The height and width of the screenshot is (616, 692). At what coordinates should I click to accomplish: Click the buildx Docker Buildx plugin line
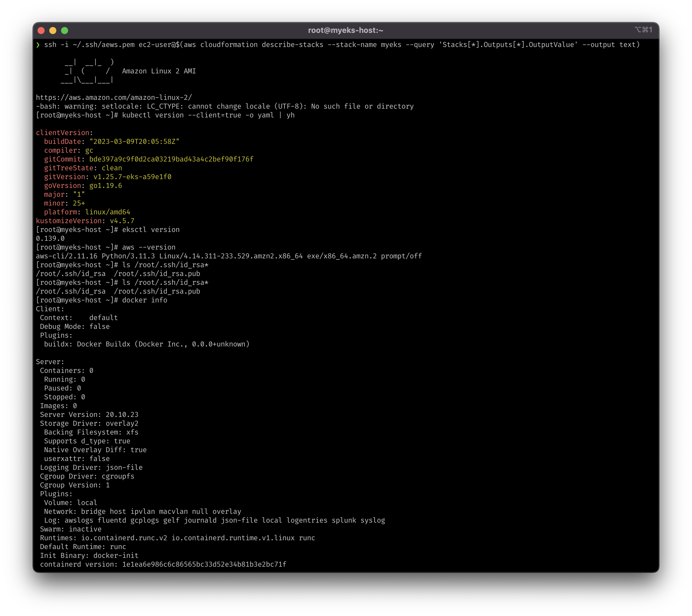coord(147,344)
